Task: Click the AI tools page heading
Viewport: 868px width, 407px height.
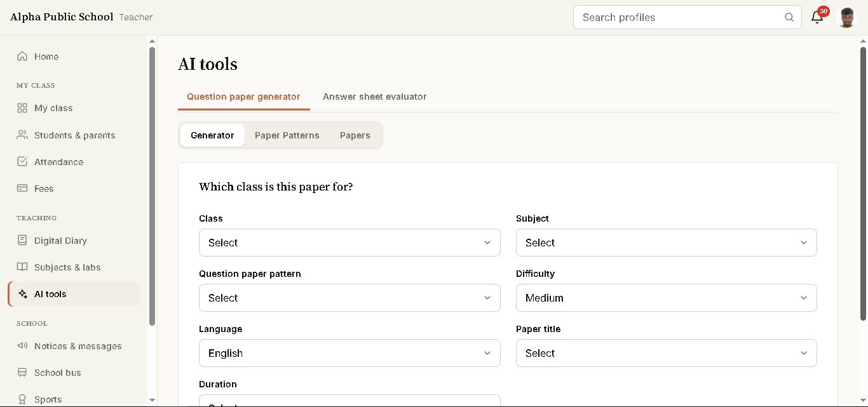Action: [208, 64]
